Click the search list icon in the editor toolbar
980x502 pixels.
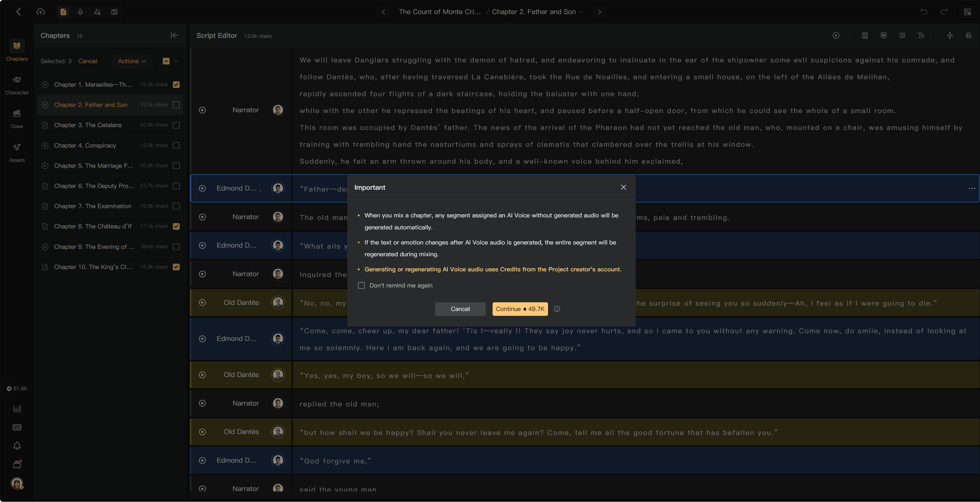(x=902, y=35)
